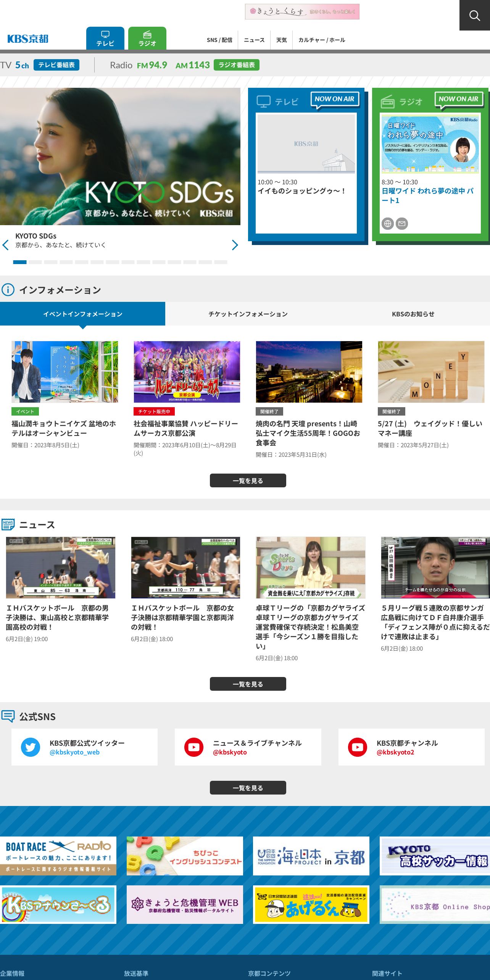The image size is (490, 980).
Task: Open the @kbskyoto YouTube channel link
Action: click(230, 752)
